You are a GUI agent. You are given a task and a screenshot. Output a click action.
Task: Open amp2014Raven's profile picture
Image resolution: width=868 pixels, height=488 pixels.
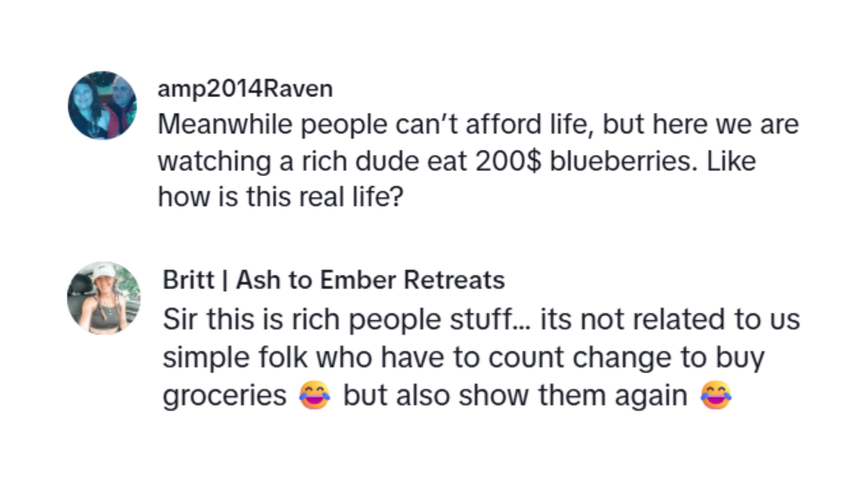(102, 105)
